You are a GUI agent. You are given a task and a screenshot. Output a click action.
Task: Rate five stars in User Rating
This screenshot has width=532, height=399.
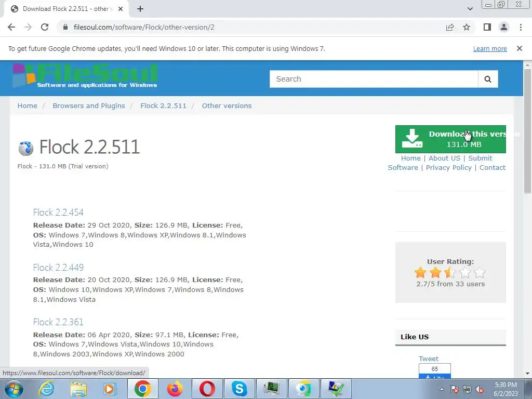480,272
